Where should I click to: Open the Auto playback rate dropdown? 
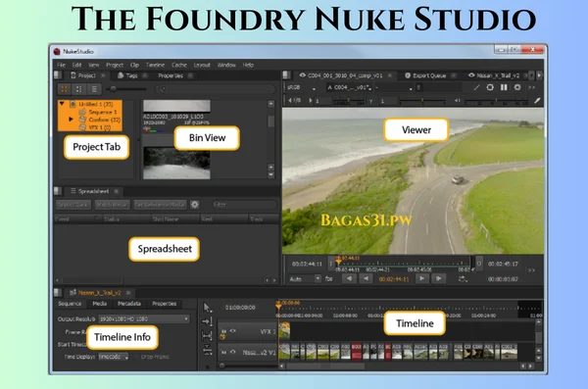click(305, 279)
